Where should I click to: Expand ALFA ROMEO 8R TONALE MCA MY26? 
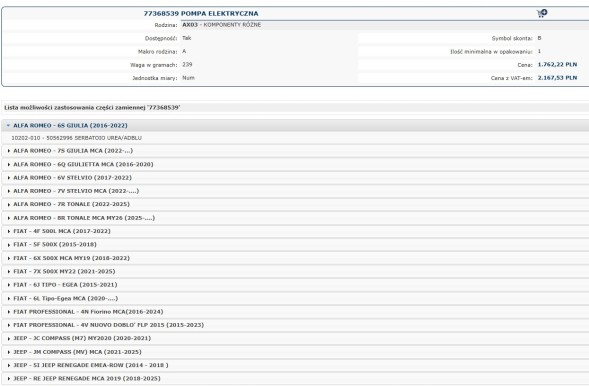[x=295, y=218]
